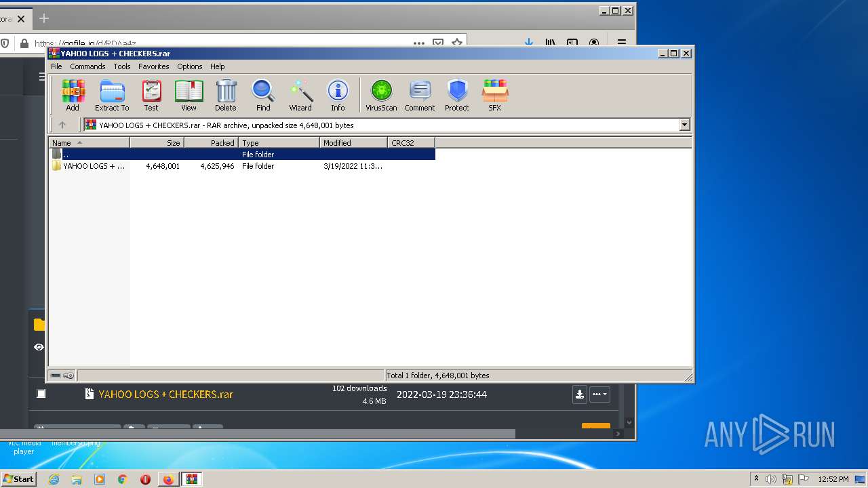Sort by CRC32 column header

[411, 143]
